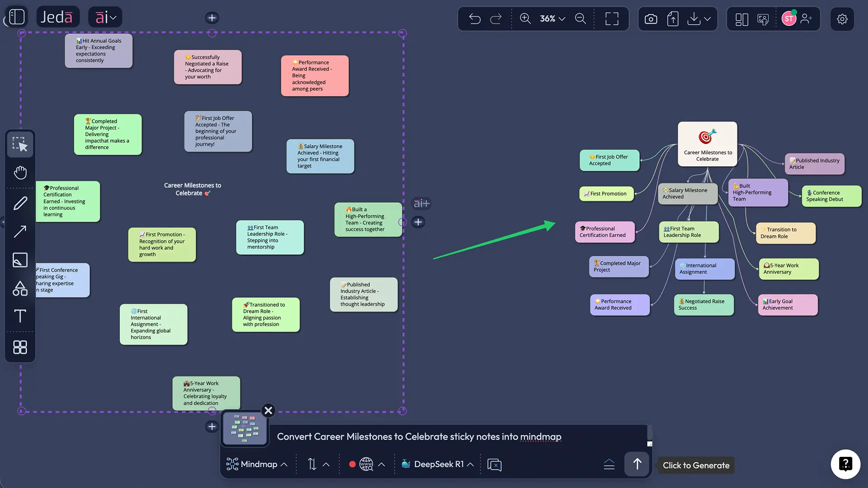Open the Mindmap output type dropdown
The image size is (868, 488).
pos(256,464)
